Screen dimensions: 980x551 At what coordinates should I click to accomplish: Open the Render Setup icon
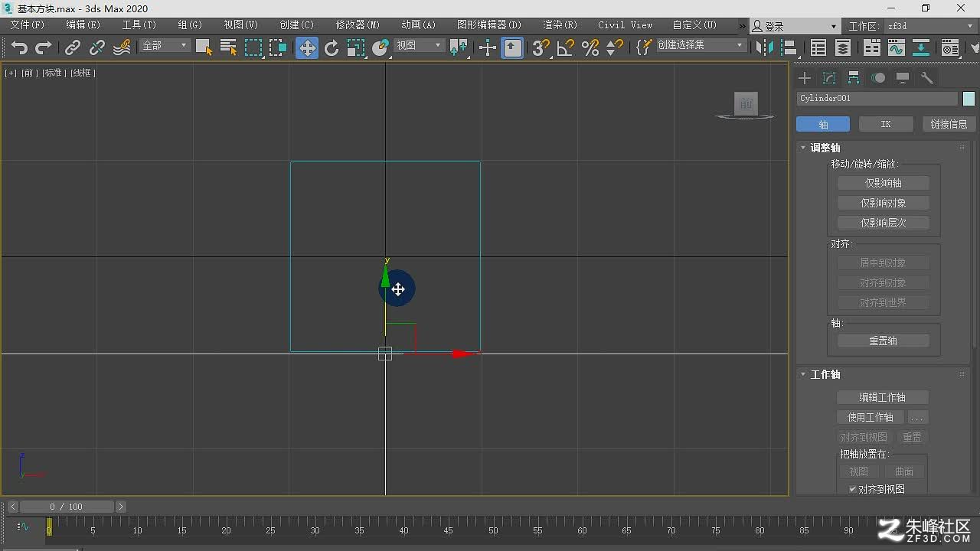pos(950,48)
